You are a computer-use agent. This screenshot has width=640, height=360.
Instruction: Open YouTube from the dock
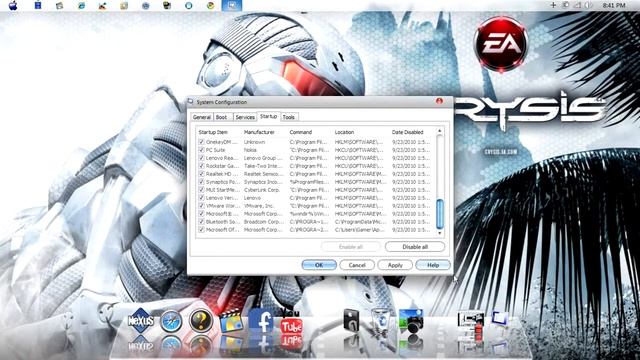coord(291,321)
